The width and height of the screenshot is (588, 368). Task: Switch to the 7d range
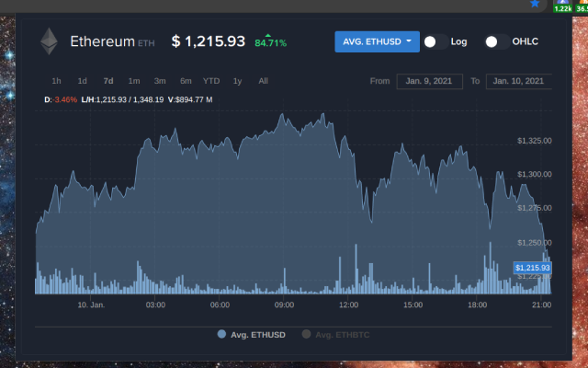[108, 81]
